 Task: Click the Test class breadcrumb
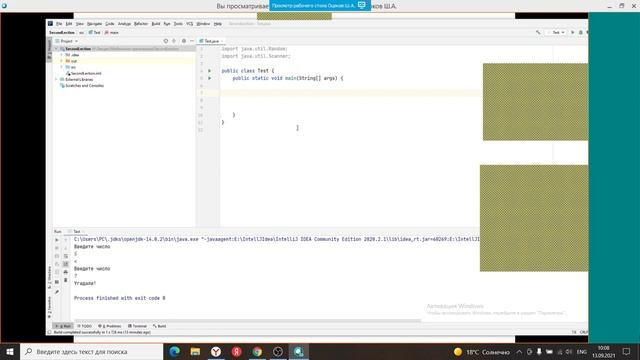tap(95, 32)
